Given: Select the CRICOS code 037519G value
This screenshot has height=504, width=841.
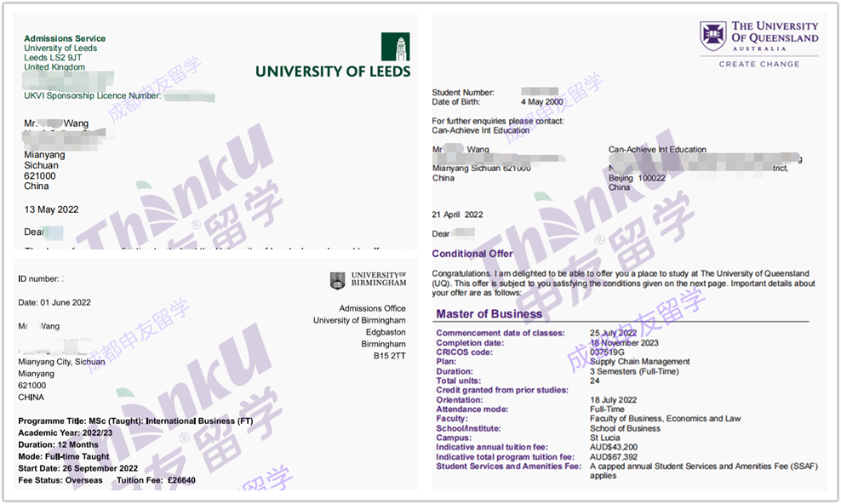Looking at the screenshot, I should [x=607, y=352].
